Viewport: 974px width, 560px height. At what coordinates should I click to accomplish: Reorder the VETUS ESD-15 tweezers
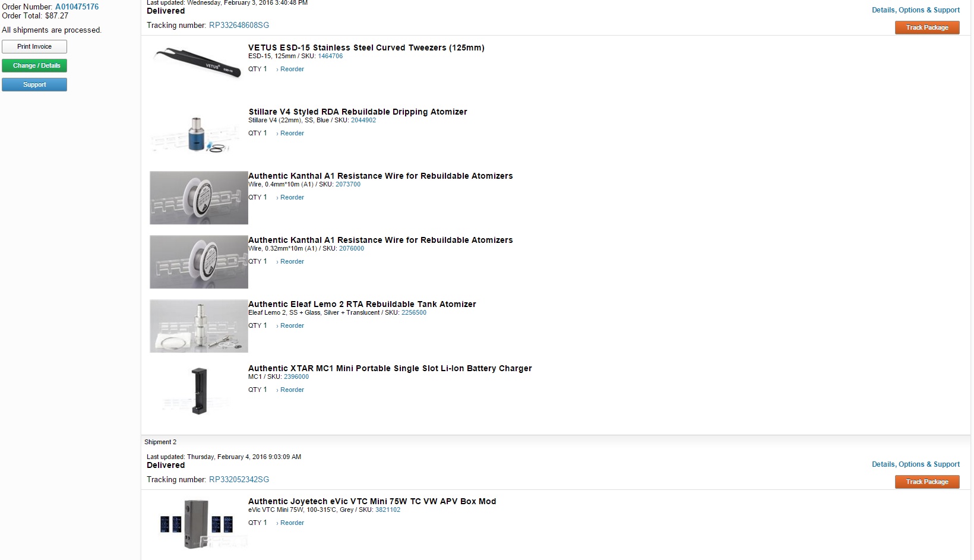point(292,69)
